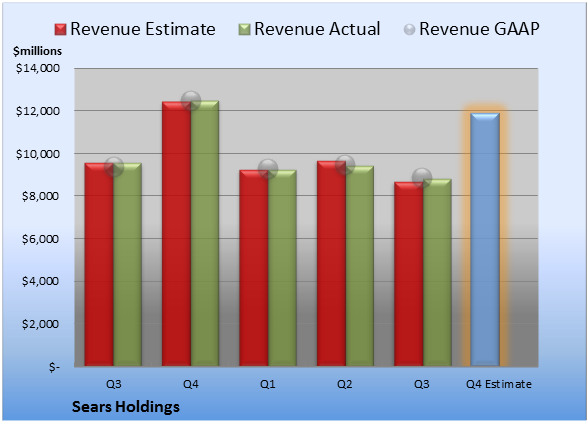588x422 pixels.
Task: Click the GAAP marker above Q1 bars
Action: coord(268,169)
